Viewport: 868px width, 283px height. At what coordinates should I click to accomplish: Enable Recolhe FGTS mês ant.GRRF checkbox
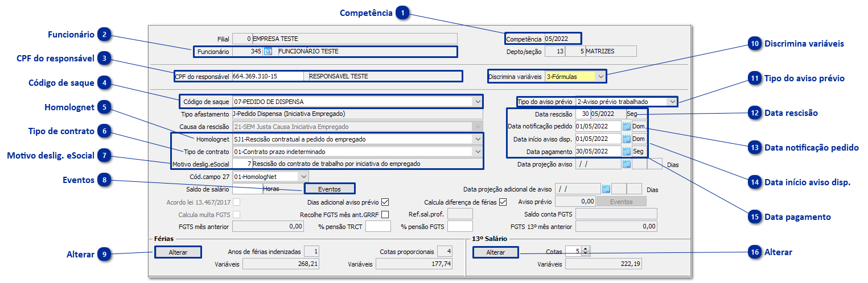click(385, 214)
